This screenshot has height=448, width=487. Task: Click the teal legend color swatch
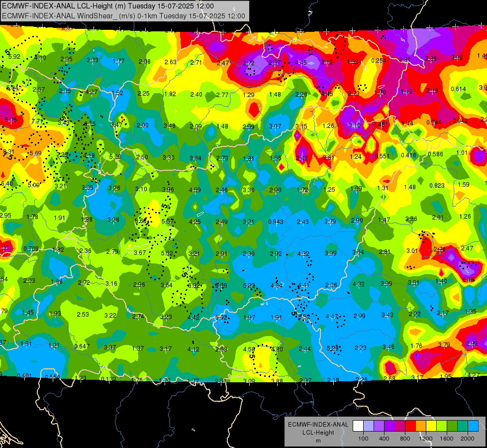(462, 426)
